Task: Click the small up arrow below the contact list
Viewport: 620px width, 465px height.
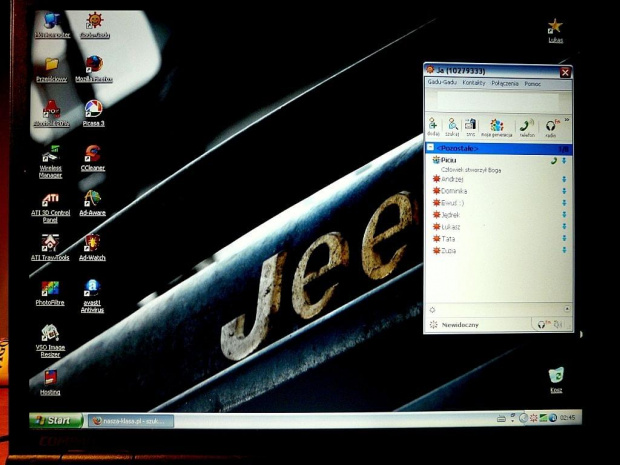Action: [567, 308]
